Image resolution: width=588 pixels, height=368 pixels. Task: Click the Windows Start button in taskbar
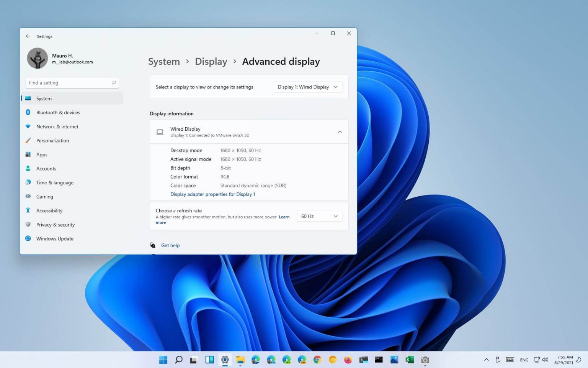pyautogui.click(x=163, y=360)
